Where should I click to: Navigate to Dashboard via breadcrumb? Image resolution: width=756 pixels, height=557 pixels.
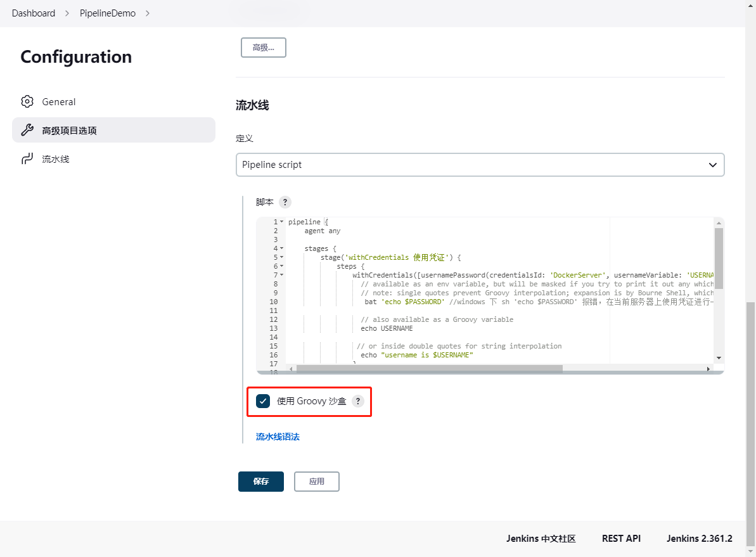[x=34, y=13]
